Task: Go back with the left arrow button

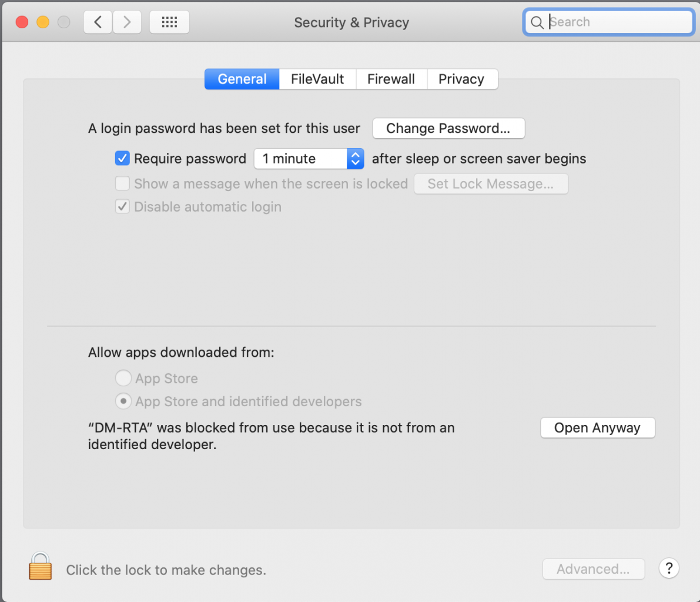Action: 98,22
